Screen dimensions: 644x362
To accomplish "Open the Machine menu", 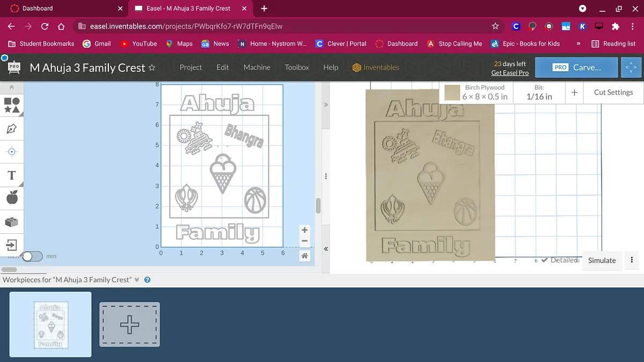I will [257, 67].
